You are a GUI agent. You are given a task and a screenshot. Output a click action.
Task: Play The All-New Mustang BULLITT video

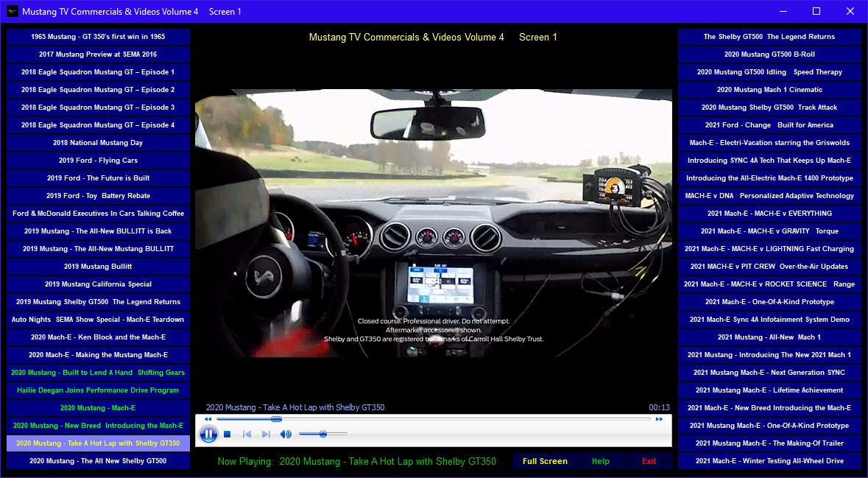coord(98,249)
